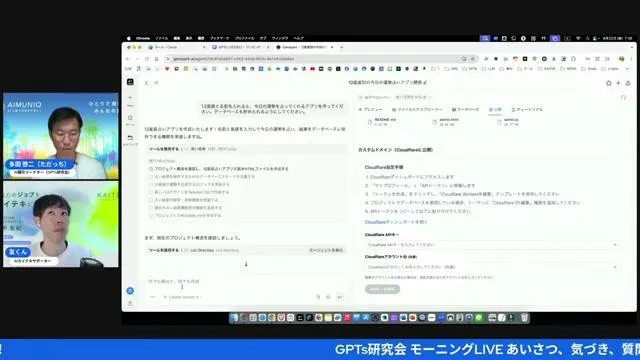Click the plus icon in the top-right header
Viewport: 640px width, 360px height.
(618, 83)
